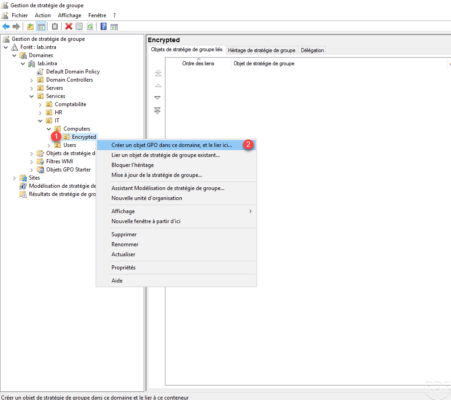Click the Sites folder icon
This screenshot has height=400, width=451.
[x=23, y=178]
